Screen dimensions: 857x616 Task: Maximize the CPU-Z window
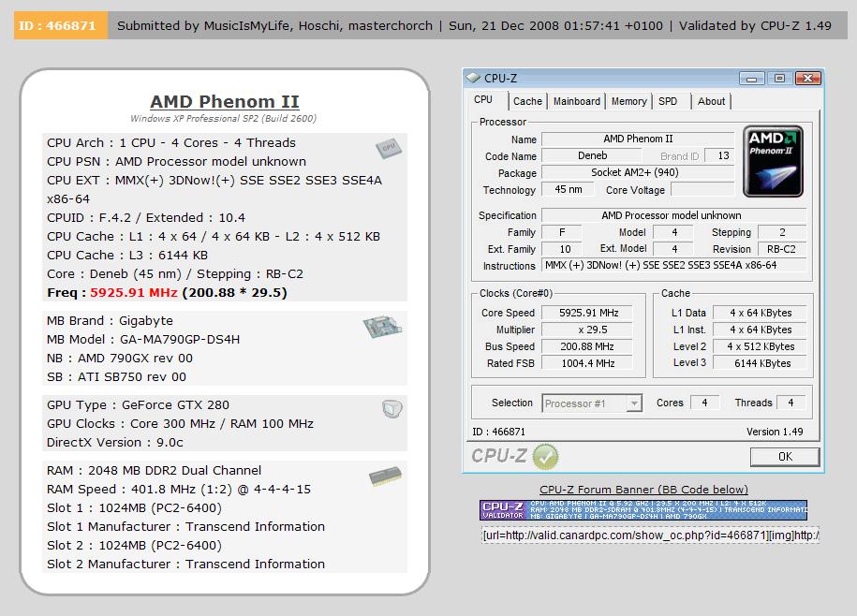coord(779,79)
